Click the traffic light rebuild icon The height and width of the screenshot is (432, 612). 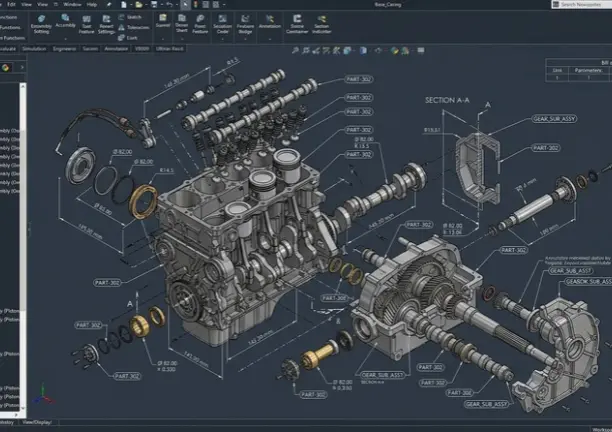click(x=195, y=5)
